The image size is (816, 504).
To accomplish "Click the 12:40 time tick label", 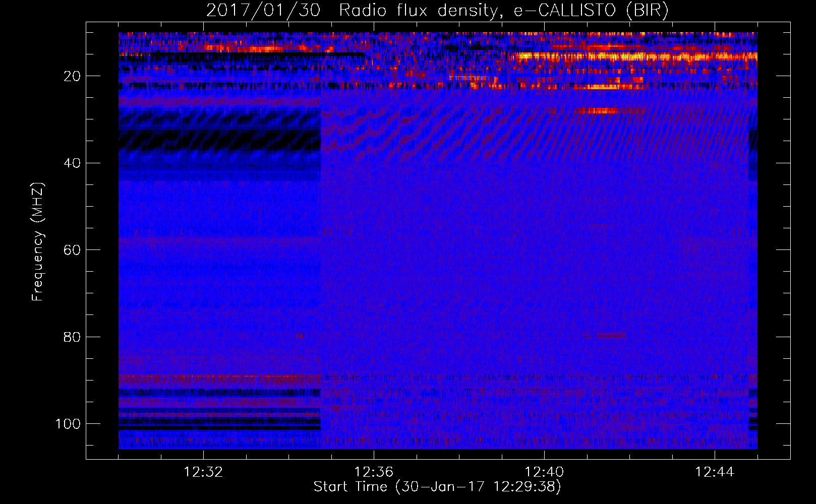I will 544,472.
